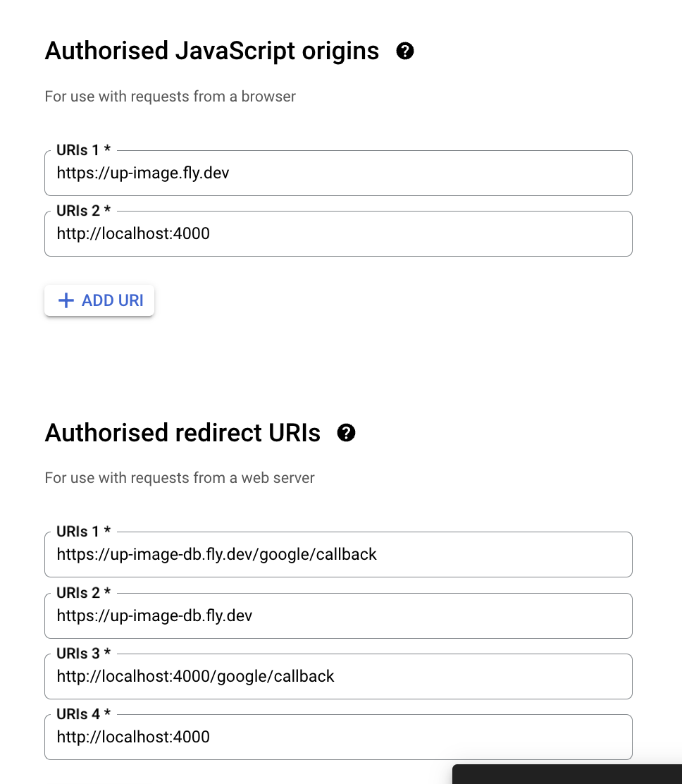Click the Authorised JavaScript origins heading
Image resolution: width=682 pixels, height=784 pixels.
[x=211, y=51]
